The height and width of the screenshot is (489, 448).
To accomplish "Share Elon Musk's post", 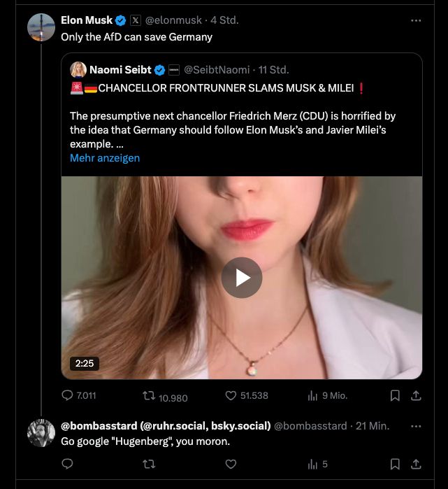I will pyautogui.click(x=415, y=395).
